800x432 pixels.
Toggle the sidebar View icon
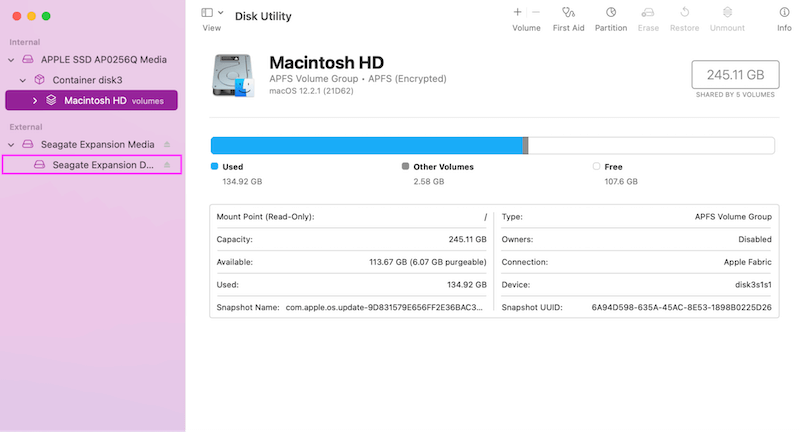[x=207, y=12]
